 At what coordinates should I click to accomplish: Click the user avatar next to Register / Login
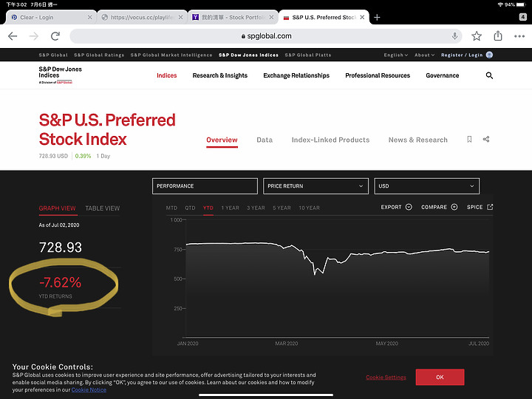pyautogui.click(x=489, y=55)
